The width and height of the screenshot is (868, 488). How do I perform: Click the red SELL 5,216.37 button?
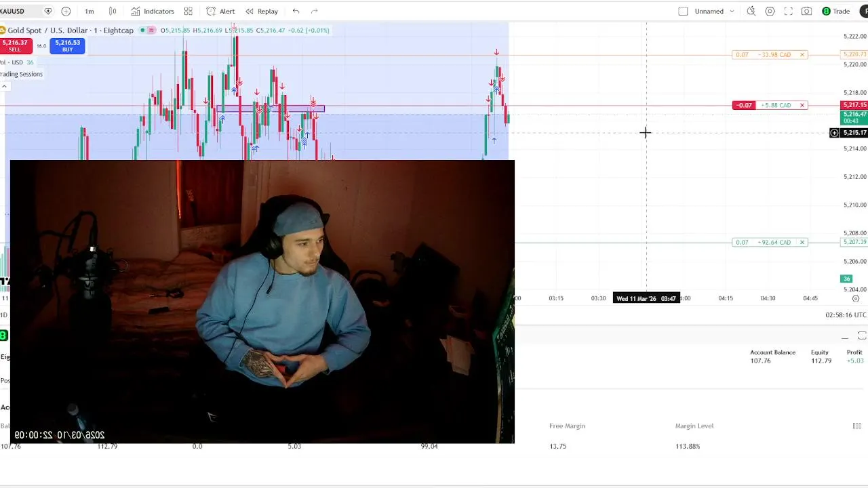tap(15, 45)
